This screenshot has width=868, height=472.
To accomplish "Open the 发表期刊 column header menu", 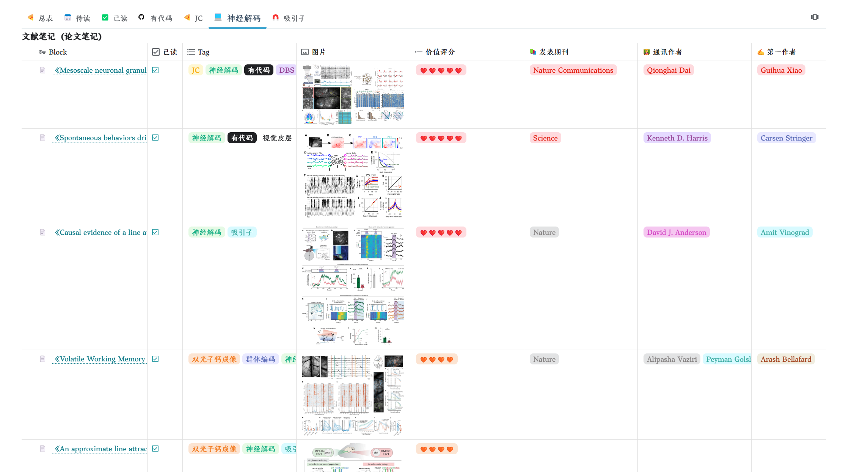I will (x=553, y=52).
